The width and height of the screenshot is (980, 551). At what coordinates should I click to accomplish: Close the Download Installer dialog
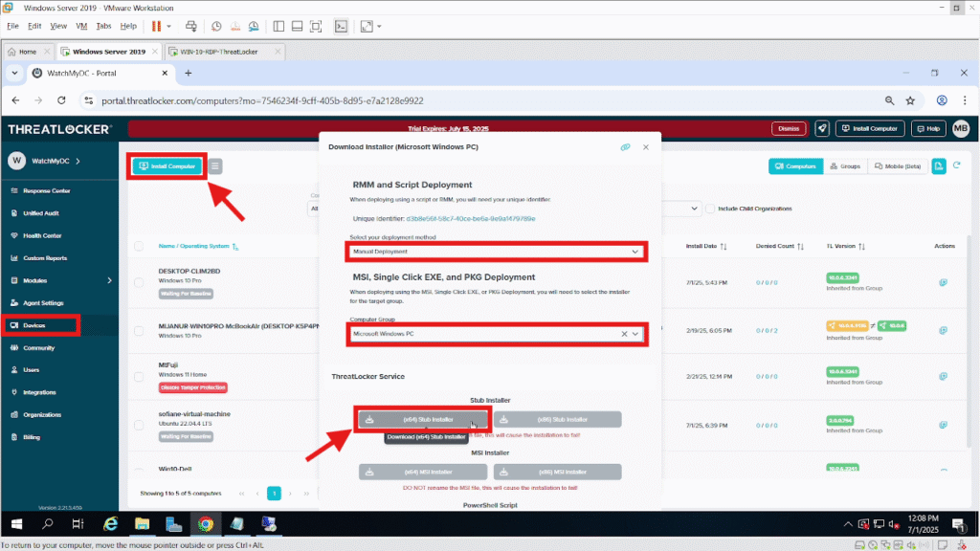pos(646,147)
